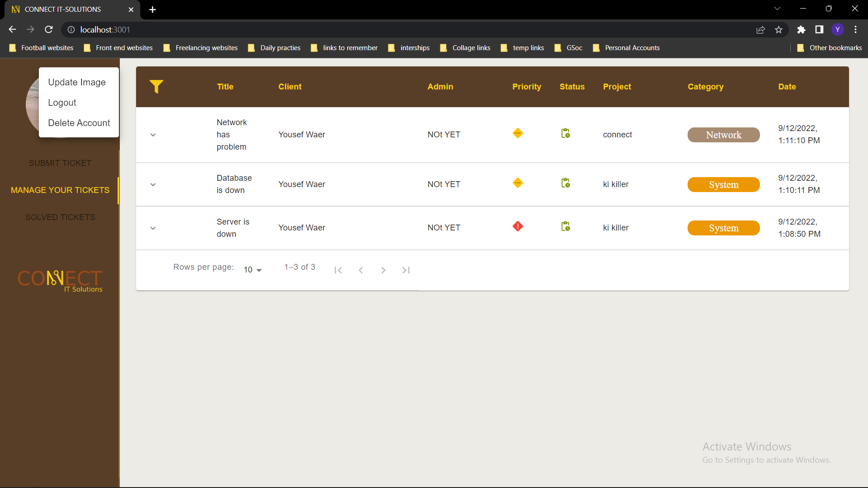Go to last page of tickets table
The height and width of the screenshot is (488, 868).
(406, 270)
